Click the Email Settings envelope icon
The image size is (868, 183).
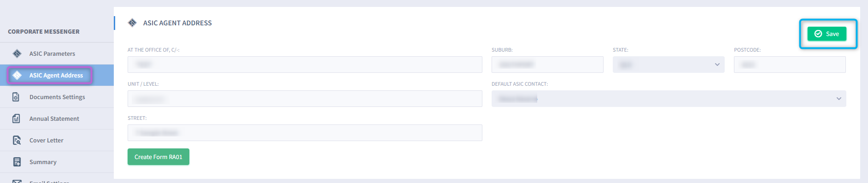click(17, 181)
